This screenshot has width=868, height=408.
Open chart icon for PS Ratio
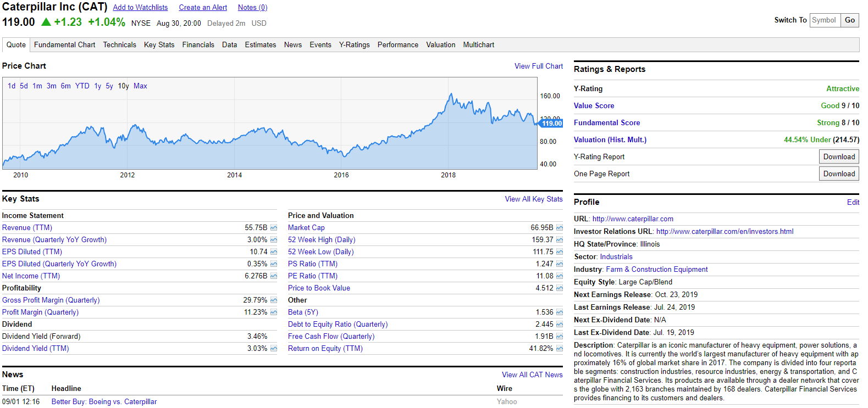click(x=560, y=264)
